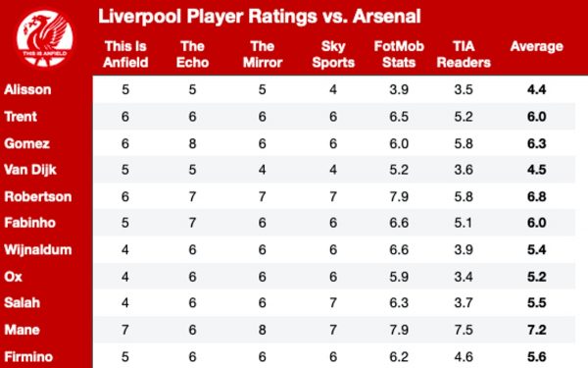
Task: Click the This Is Anfield column header
Action: 125,54
